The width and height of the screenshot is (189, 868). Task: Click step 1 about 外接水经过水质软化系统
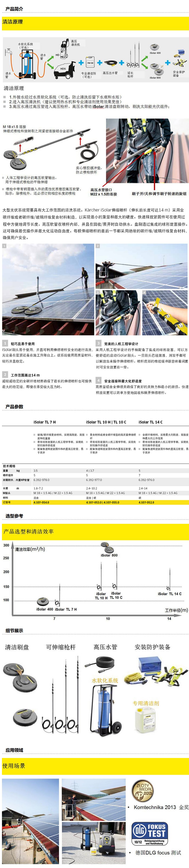65,97
